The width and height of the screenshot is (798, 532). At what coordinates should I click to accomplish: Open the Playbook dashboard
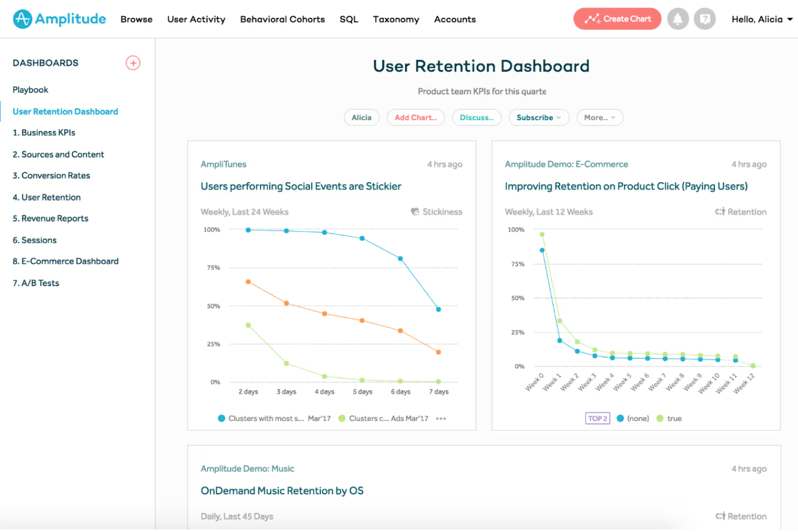coord(30,90)
